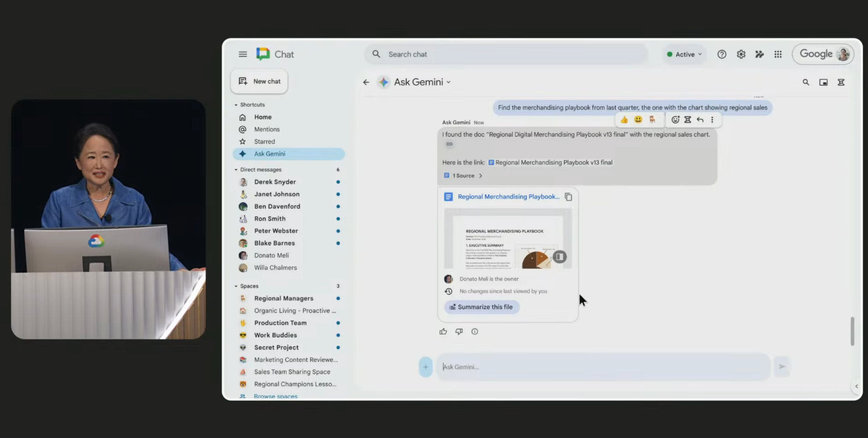This screenshot has height=438, width=868.
Task: Search within the Ask Gemini conversation
Action: click(806, 82)
